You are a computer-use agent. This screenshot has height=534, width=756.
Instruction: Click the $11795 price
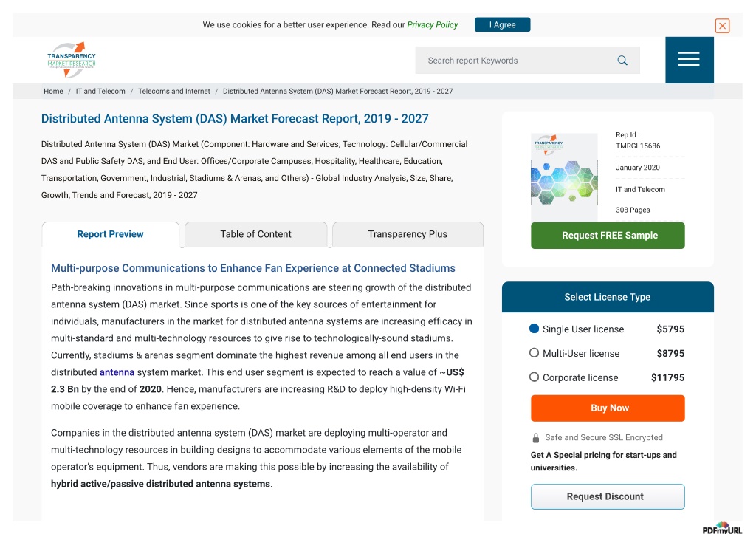(667, 377)
